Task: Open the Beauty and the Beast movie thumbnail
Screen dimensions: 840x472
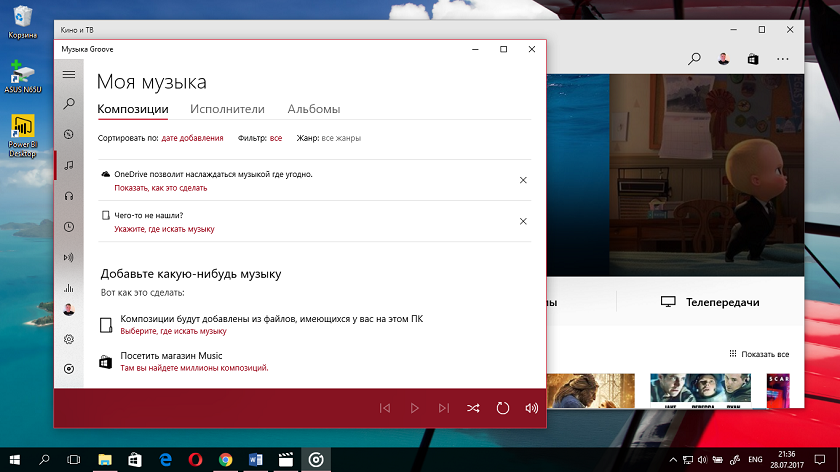Action: coord(590,391)
